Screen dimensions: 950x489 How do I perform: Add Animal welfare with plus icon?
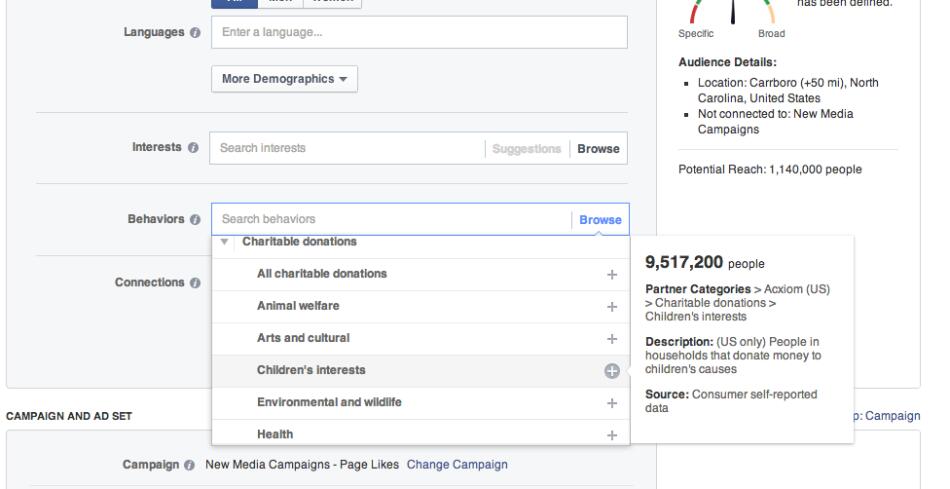click(612, 307)
